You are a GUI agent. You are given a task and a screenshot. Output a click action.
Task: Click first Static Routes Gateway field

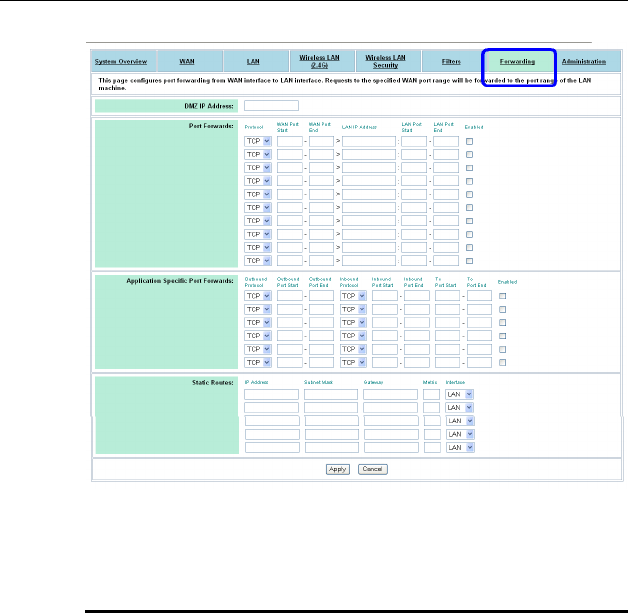390,395
